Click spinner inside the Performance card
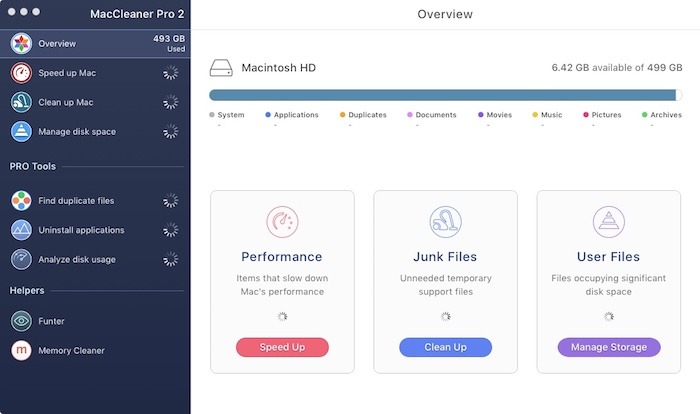Image resolution: width=700 pixels, height=414 pixels. click(282, 317)
